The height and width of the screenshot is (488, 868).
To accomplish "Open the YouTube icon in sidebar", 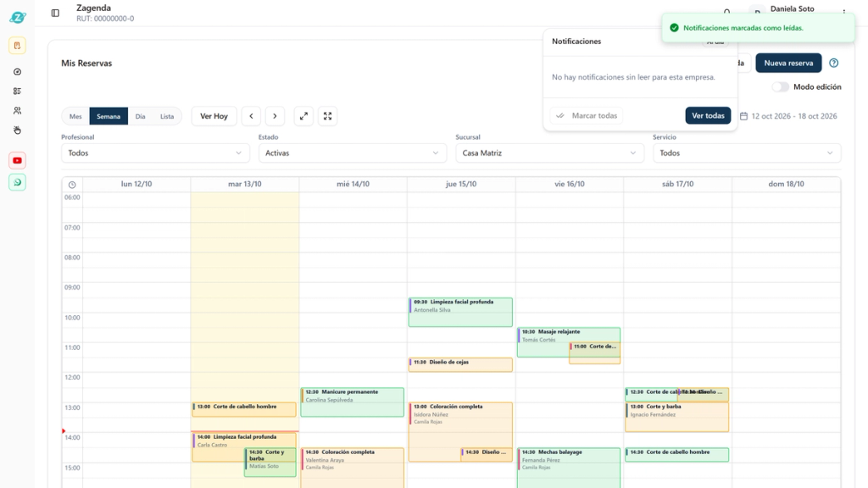I will pos(17,160).
